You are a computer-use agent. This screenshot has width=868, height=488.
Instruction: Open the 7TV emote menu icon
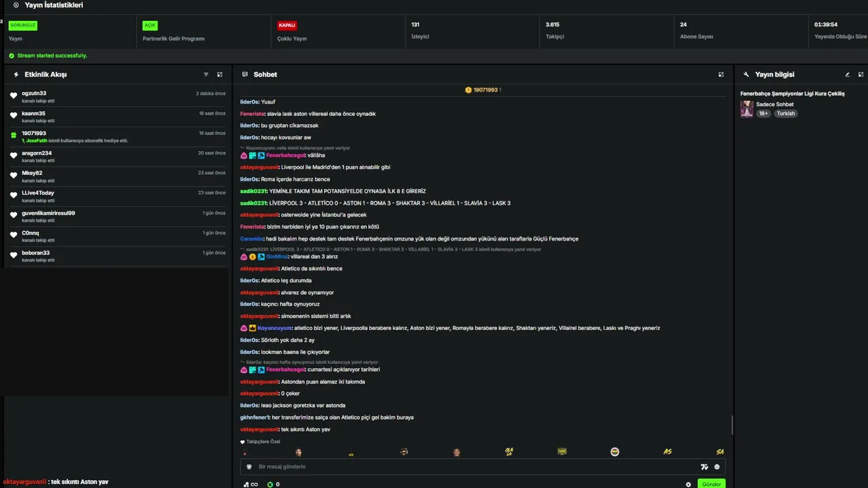coord(705,467)
